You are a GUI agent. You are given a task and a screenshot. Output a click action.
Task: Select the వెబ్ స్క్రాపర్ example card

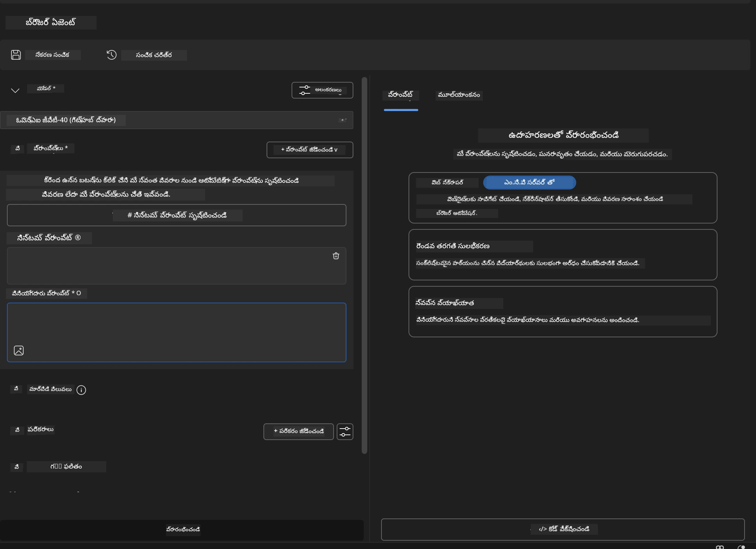click(563, 198)
